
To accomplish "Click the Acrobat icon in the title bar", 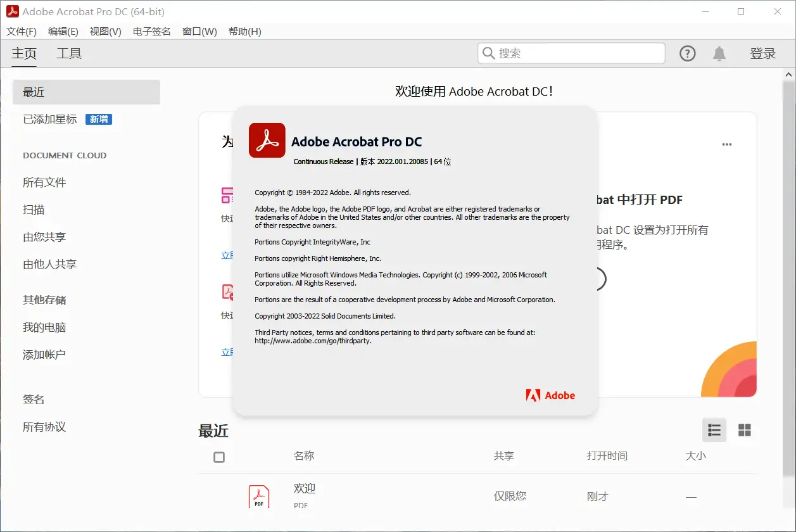I will (13, 11).
